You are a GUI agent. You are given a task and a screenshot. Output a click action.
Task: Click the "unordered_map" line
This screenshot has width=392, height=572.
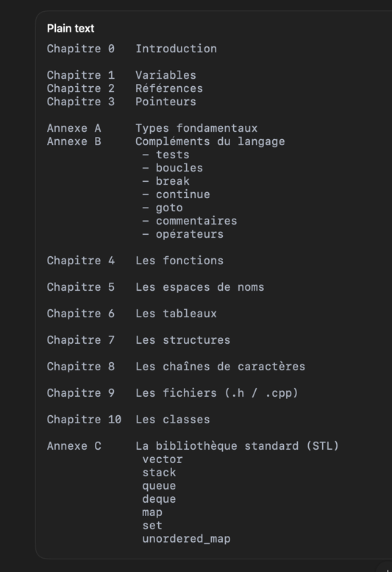pos(186,539)
